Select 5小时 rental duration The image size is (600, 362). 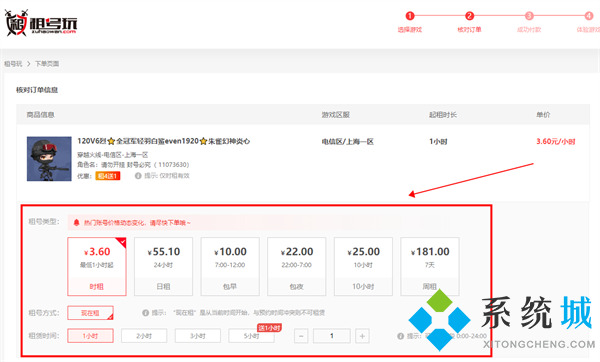[251, 336]
